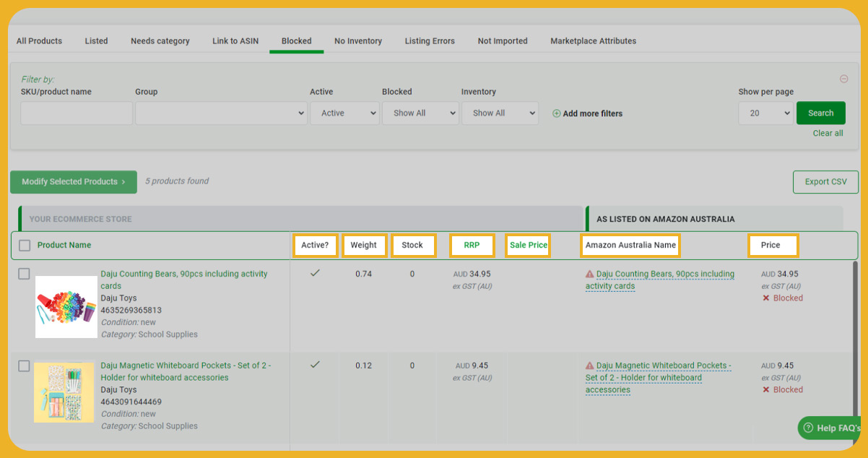Click warning triangle beside Magnetic Whiteboard Pockets listing

coord(589,366)
